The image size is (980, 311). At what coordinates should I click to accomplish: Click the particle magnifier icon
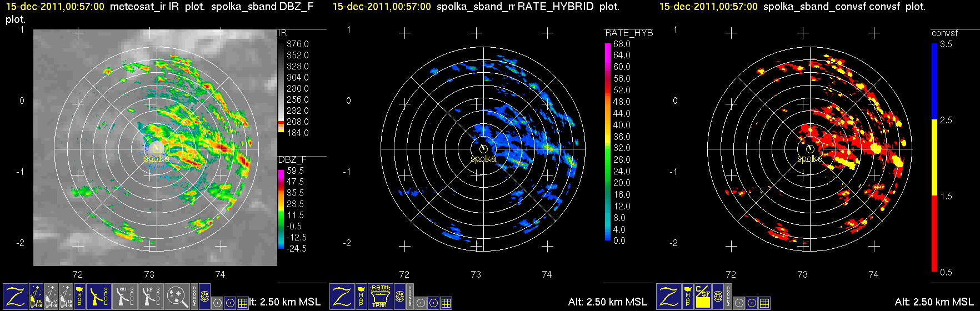177,297
